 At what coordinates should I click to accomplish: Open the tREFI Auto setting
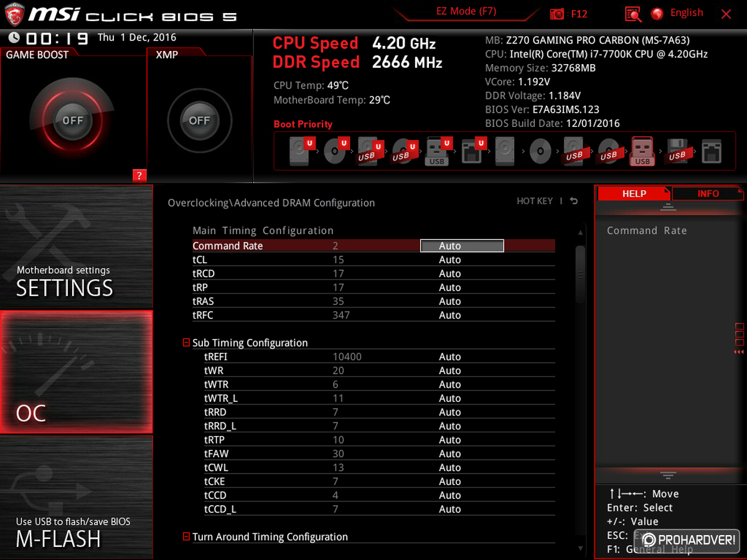[x=450, y=357]
